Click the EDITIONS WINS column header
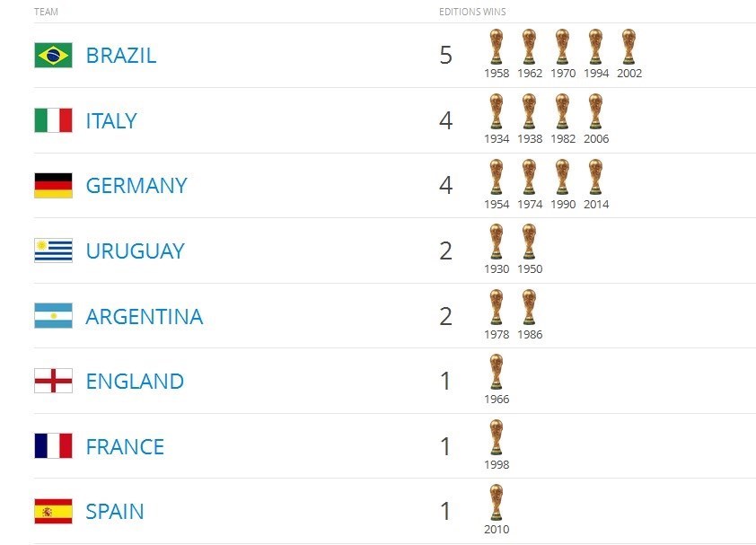 [472, 12]
